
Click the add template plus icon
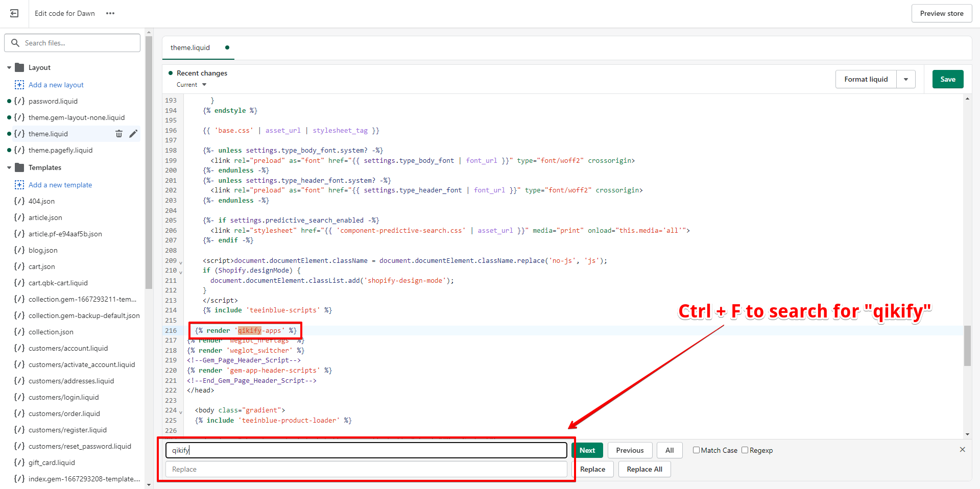pyautogui.click(x=19, y=185)
